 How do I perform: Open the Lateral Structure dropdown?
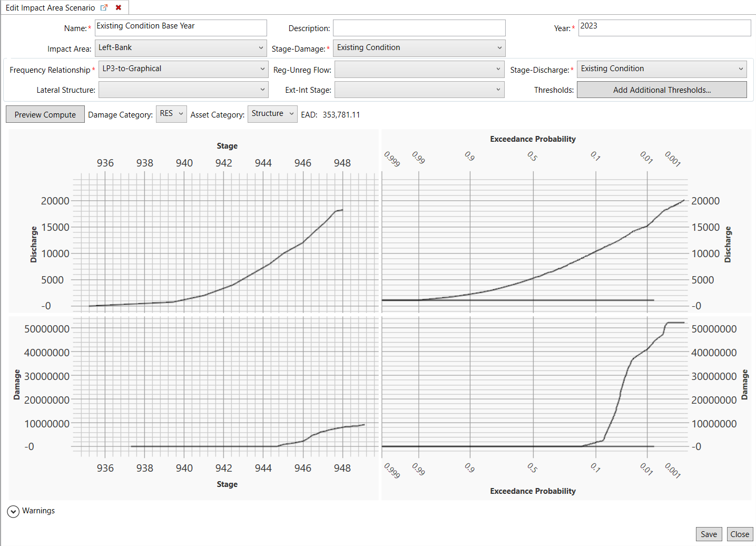183,90
